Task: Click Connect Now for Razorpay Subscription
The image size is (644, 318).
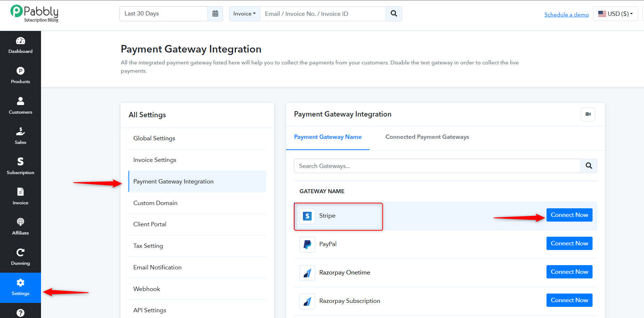Action: coord(569,300)
